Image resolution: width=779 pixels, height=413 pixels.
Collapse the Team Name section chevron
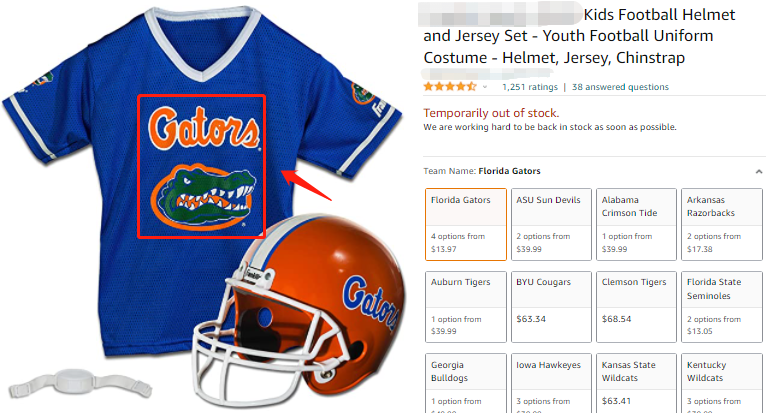tap(757, 171)
